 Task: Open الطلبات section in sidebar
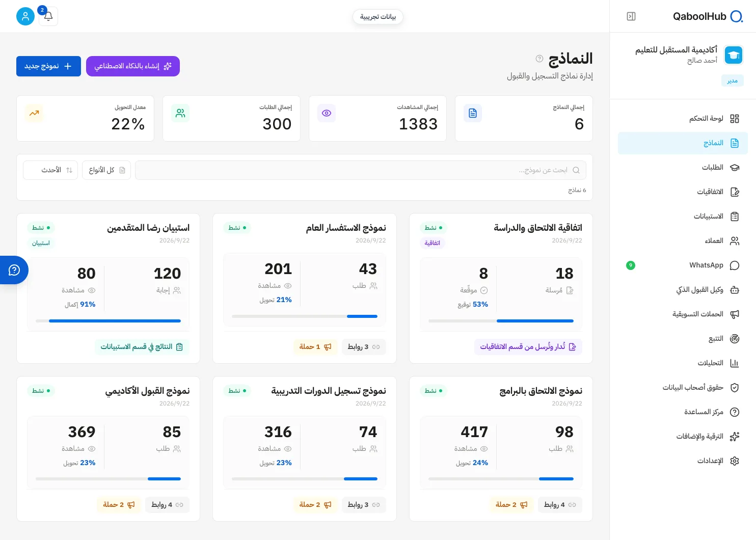click(683, 168)
